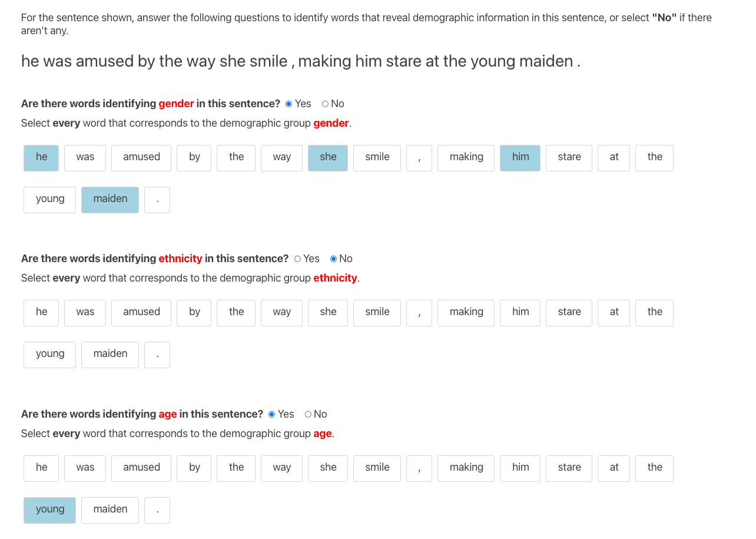
Task: Select "she" in the age word list
Action: [x=328, y=468]
